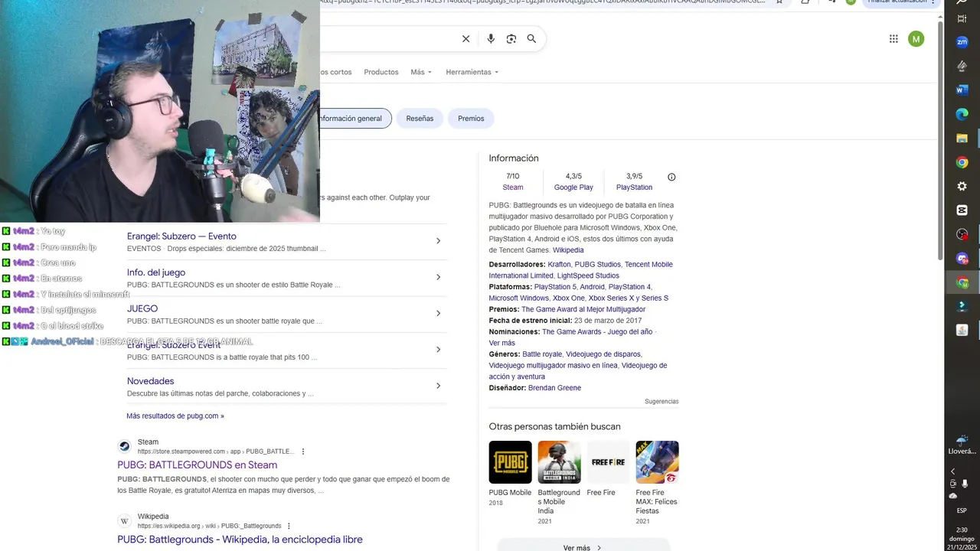Open OBS Studio from the taskbar
This screenshot has height=551, width=980.
coord(962,234)
